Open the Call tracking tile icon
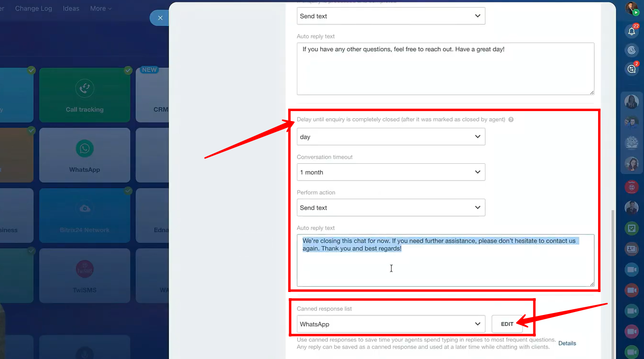The image size is (644, 359). pyautogui.click(x=85, y=88)
